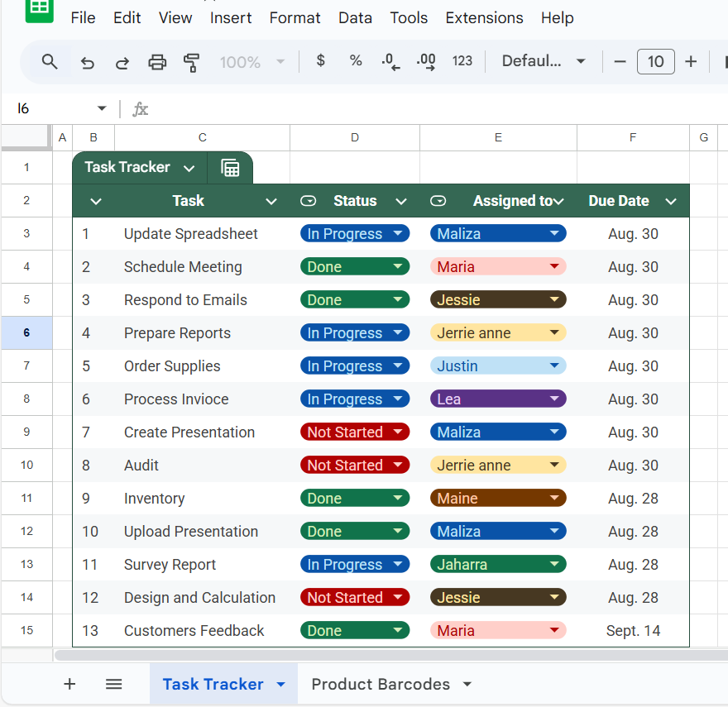Open the search menus magnifier icon
The image size is (728, 707).
(50, 62)
